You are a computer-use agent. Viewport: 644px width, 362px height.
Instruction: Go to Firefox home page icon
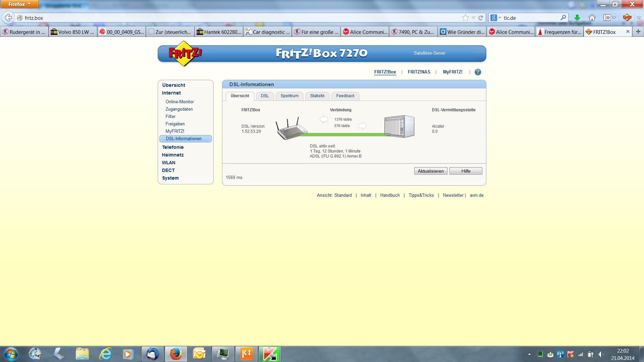pyautogui.click(x=592, y=18)
